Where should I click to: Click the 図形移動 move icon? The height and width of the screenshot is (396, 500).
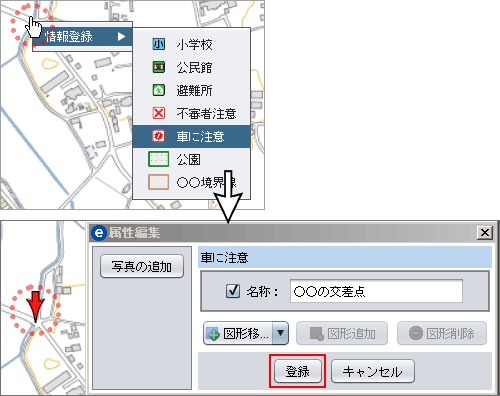213,333
